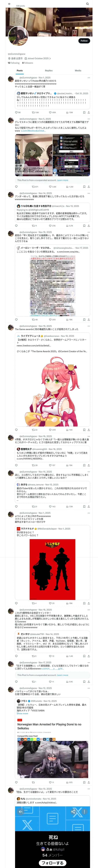98x868 pixels.
Task: View analytics of the 13M views post
Action: (69, 112)
